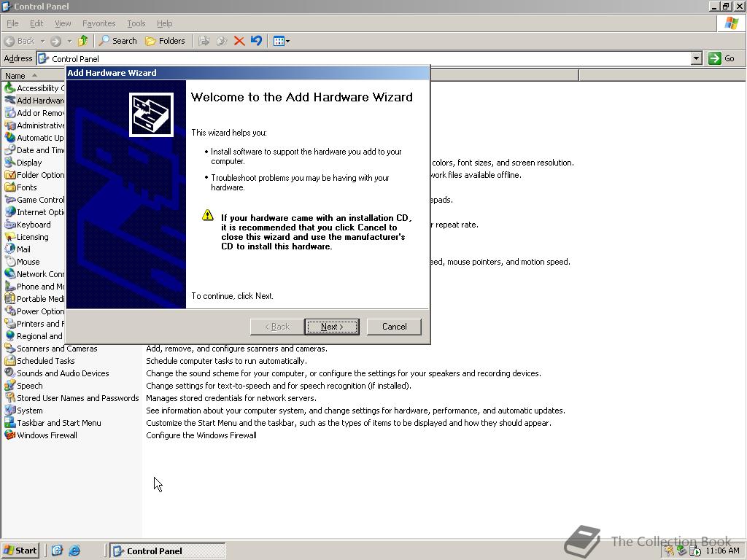Viewport: 747px width, 560px height.
Task: Open the Accessibility Options icon
Action: tap(10, 88)
